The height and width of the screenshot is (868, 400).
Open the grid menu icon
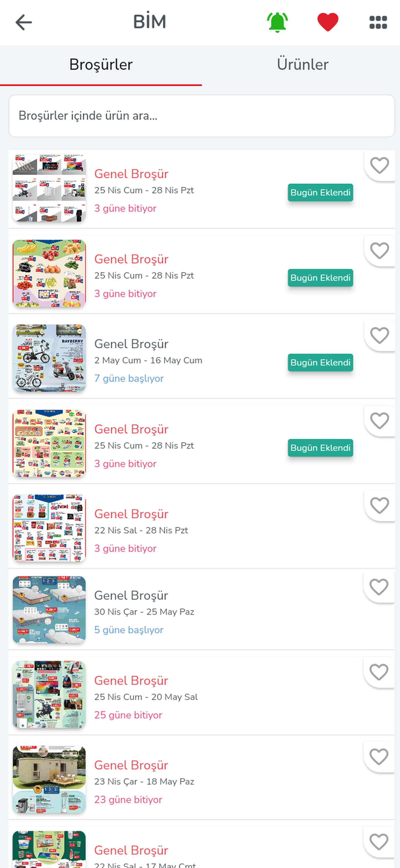tap(378, 23)
